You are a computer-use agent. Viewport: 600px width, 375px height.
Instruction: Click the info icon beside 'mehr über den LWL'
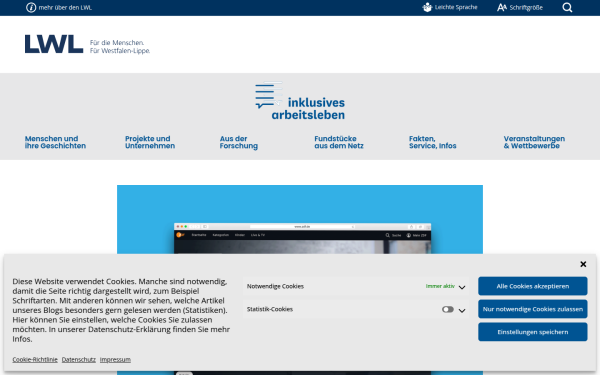31,8
